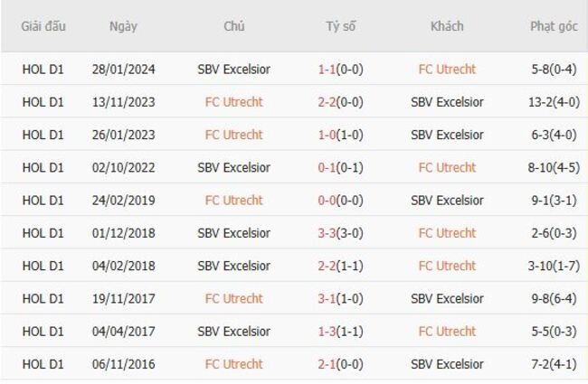Open the 1-1 score from 28/01/2024

[x=340, y=70]
